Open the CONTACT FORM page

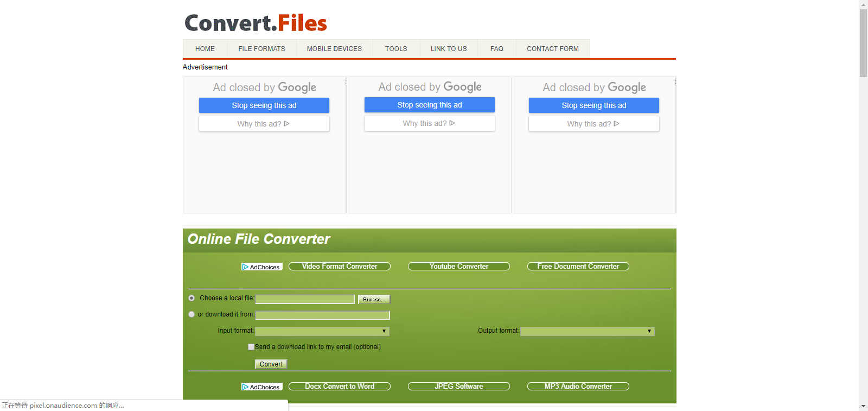[553, 49]
